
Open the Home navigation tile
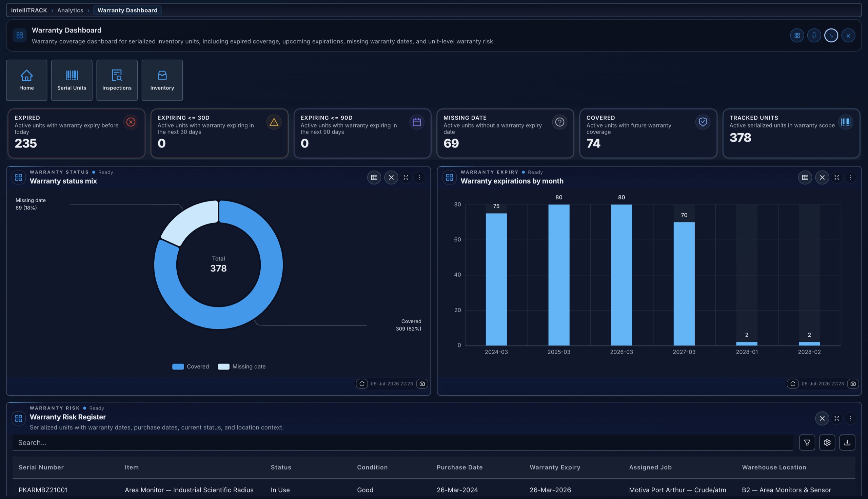coord(26,80)
